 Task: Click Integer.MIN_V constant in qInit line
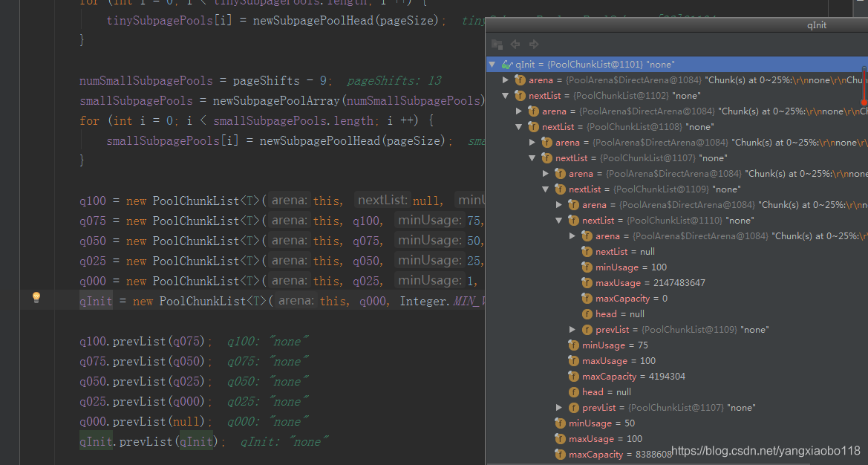[443, 301]
